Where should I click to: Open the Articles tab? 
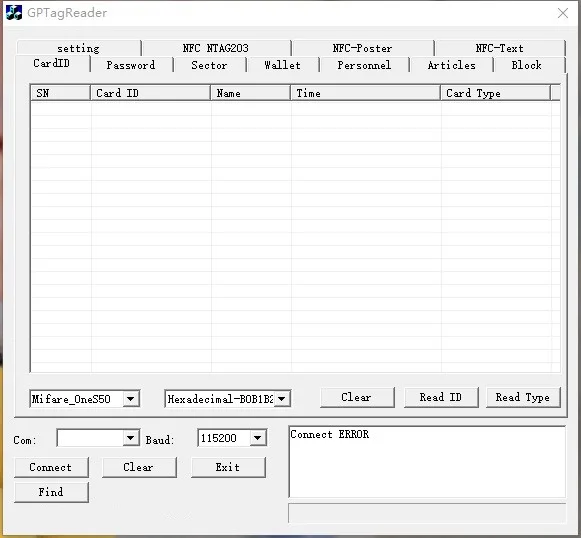(451, 65)
